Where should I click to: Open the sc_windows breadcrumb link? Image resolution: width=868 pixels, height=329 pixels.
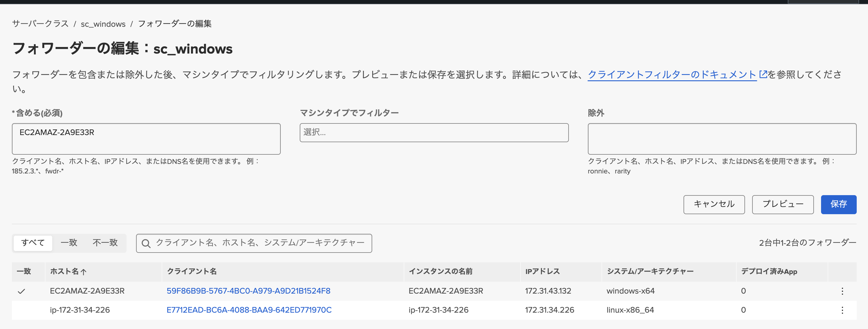pyautogui.click(x=103, y=23)
